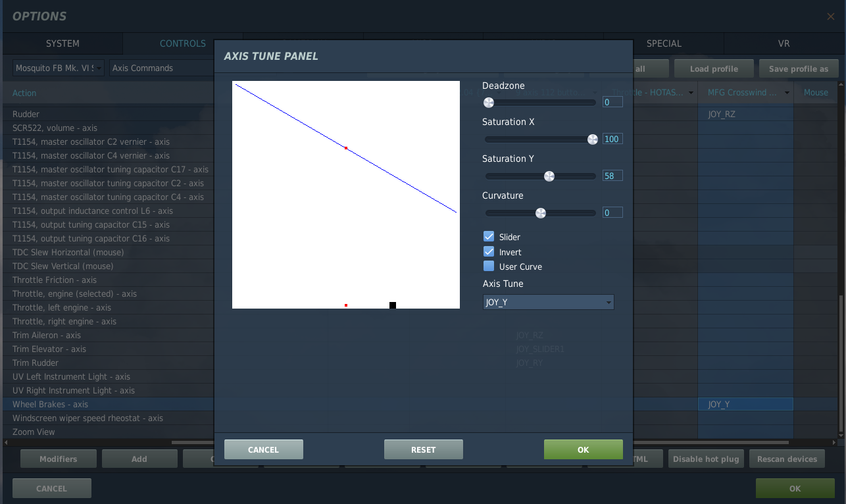Click the Saturation X value field
Viewport: 846px width, 504px height.
[612, 139]
